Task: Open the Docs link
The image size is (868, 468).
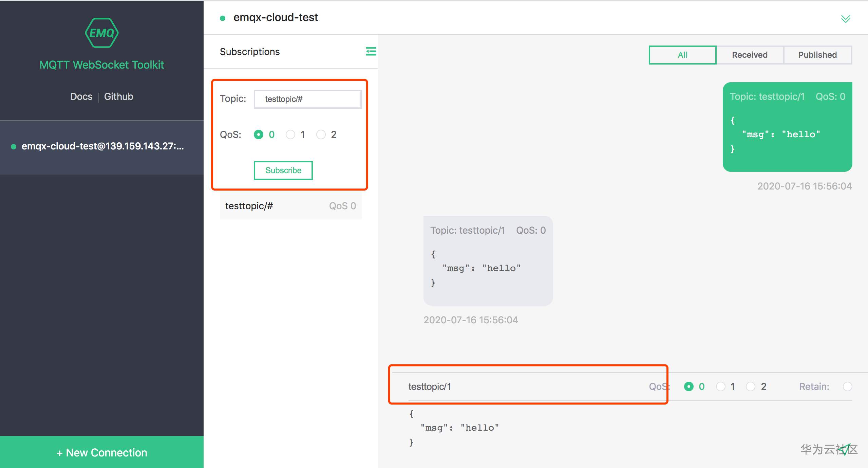Action: pos(81,96)
